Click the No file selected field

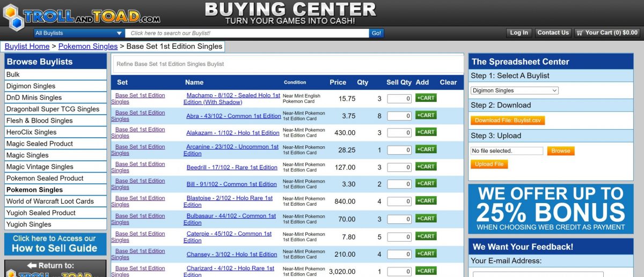(507, 151)
